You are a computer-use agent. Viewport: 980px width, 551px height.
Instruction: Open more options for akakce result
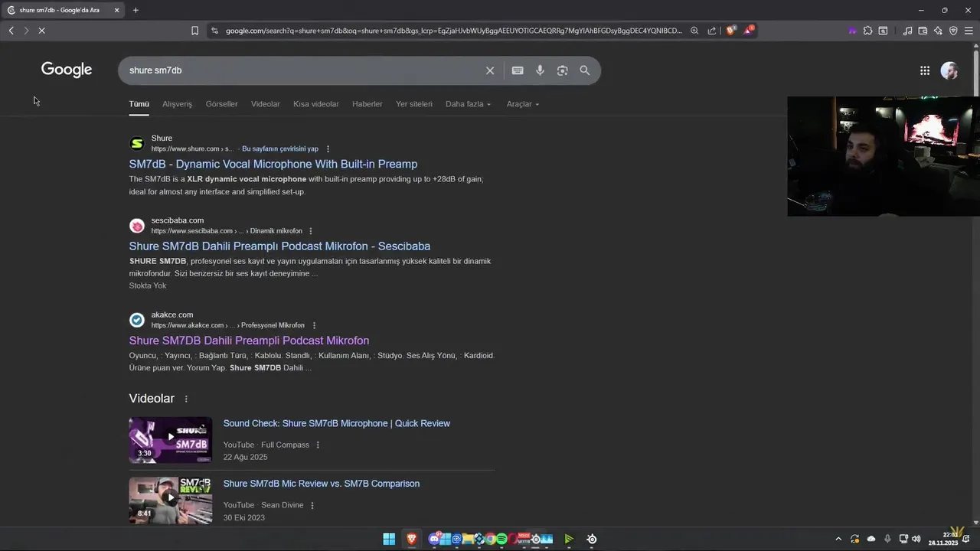314,325
